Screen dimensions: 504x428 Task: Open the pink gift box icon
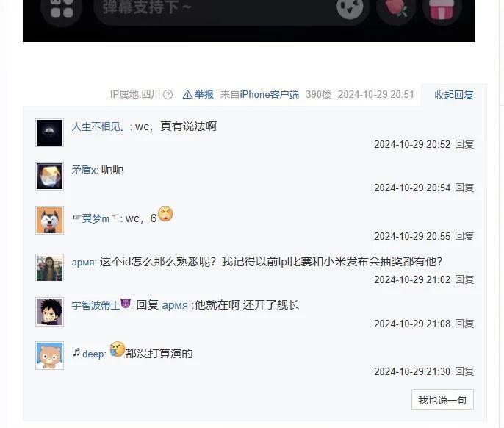[442, 9]
